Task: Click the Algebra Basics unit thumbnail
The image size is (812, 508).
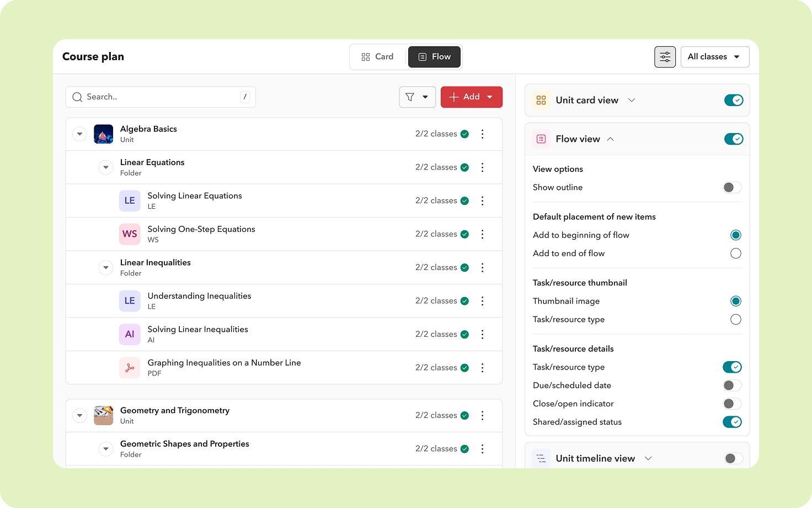Action: pyautogui.click(x=104, y=134)
